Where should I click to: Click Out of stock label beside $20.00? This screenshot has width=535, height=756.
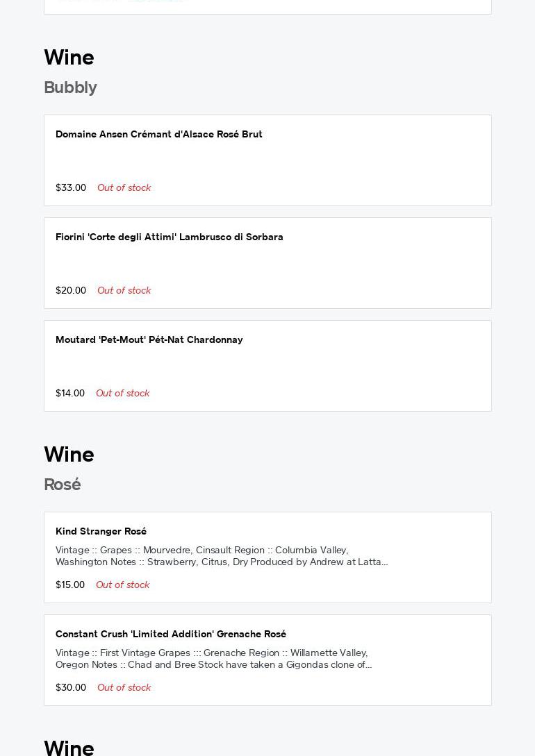point(124,290)
